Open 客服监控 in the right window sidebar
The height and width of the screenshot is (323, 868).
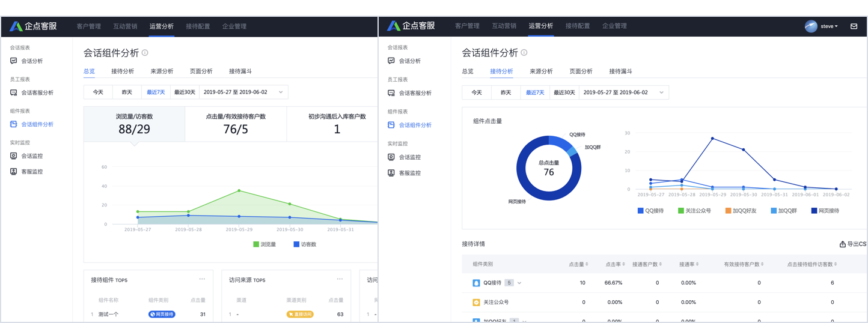(x=404, y=173)
